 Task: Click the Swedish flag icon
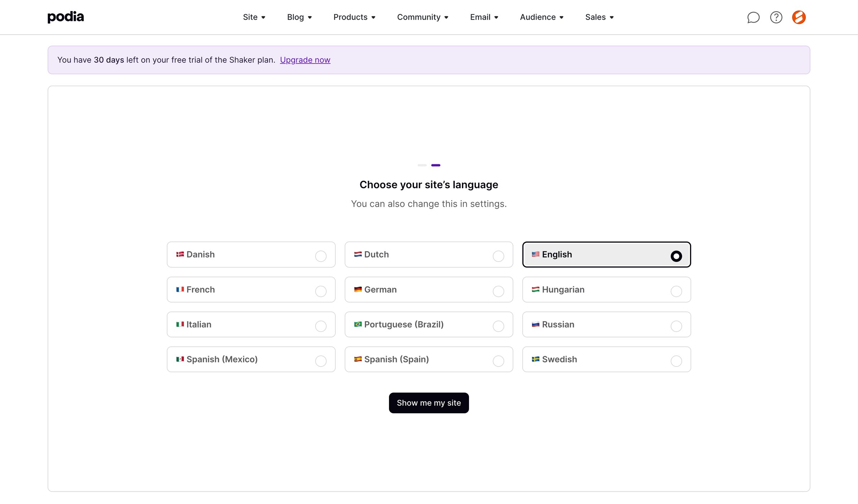click(x=536, y=359)
